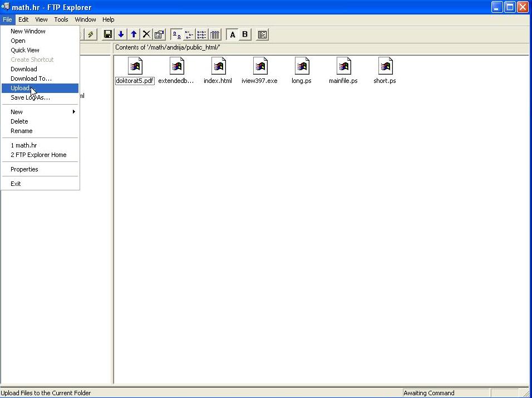Image resolution: width=532 pixels, height=398 pixels.
Task: Open recent connection 2 FTP Explorer Home
Action: pyautogui.click(x=40, y=155)
